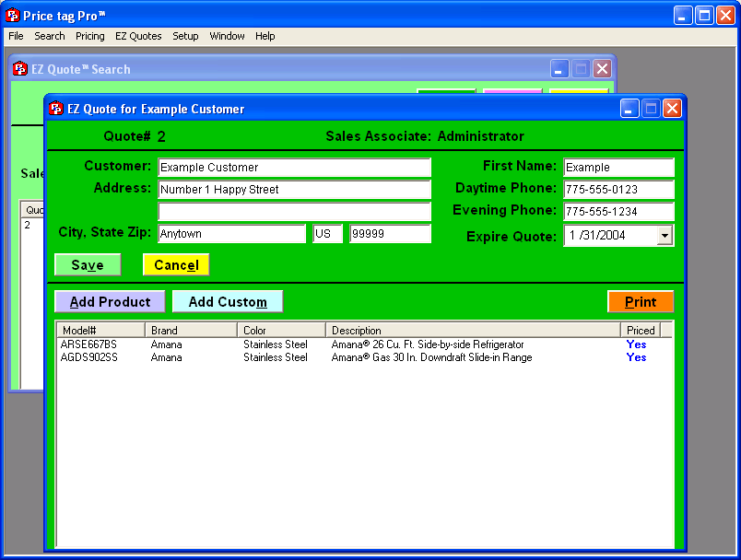
Task: Click the City field containing Anytown
Action: tap(232, 234)
